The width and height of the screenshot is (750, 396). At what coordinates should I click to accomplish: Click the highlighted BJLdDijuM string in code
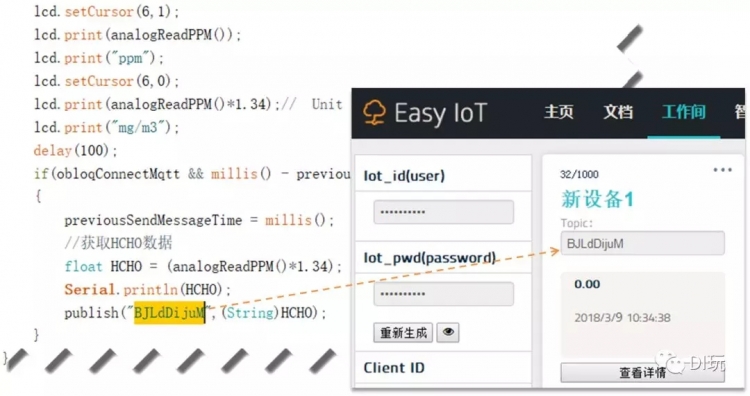coord(169,313)
